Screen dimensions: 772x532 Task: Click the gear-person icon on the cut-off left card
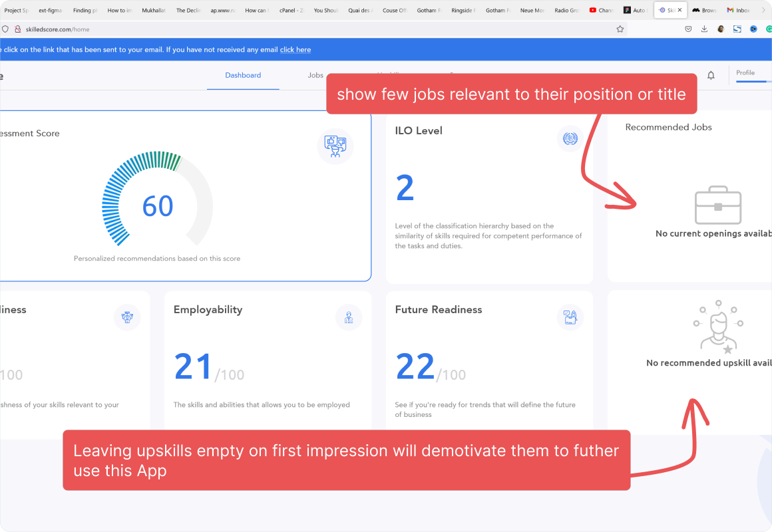(127, 317)
